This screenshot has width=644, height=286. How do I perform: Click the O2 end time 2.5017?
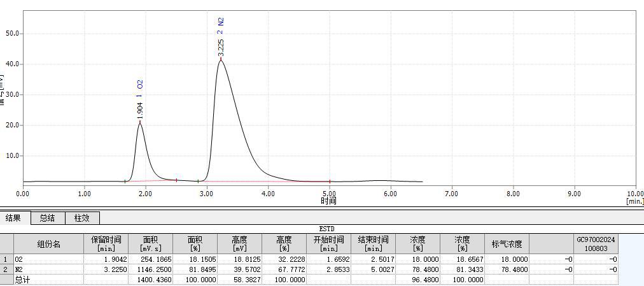pyautogui.click(x=374, y=259)
